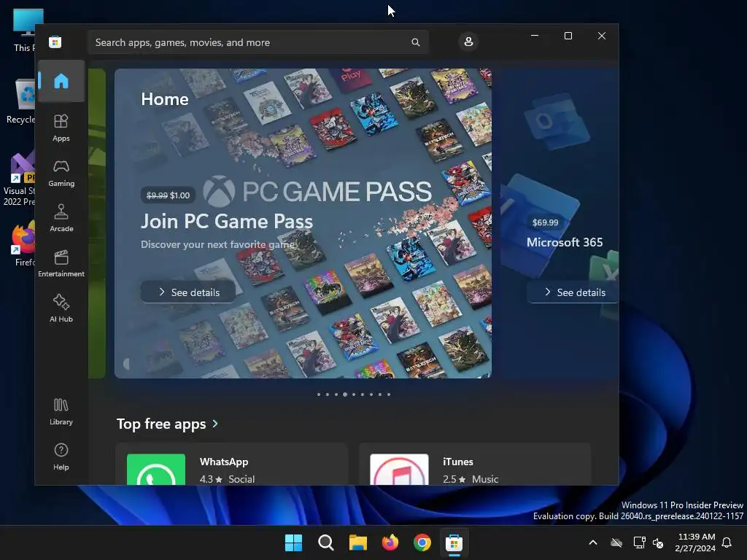Open Help in the Store sidebar
The width and height of the screenshot is (747, 560).
[61, 456]
